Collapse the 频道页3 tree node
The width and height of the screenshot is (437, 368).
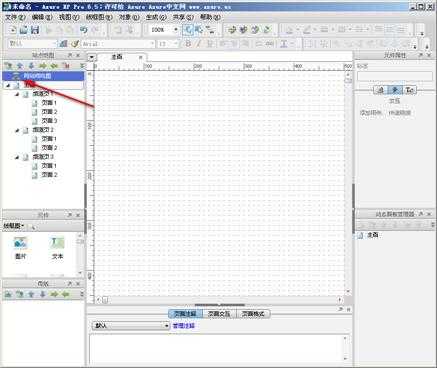[x=17, y=157]
